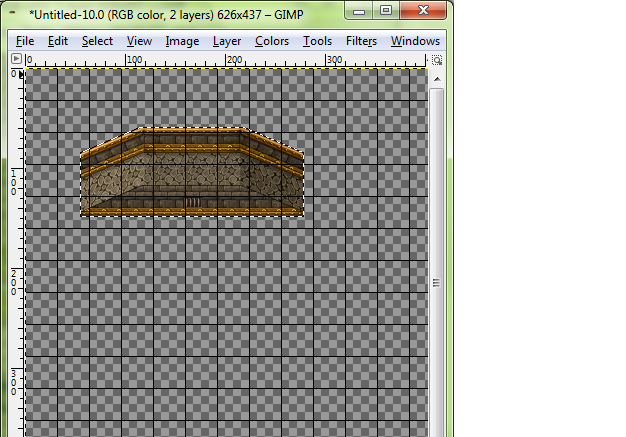Toggle zoom-on-resize icon at the top right corner
Image resolution: width=626 pixels, height=437 pixels.
(437, 60)
